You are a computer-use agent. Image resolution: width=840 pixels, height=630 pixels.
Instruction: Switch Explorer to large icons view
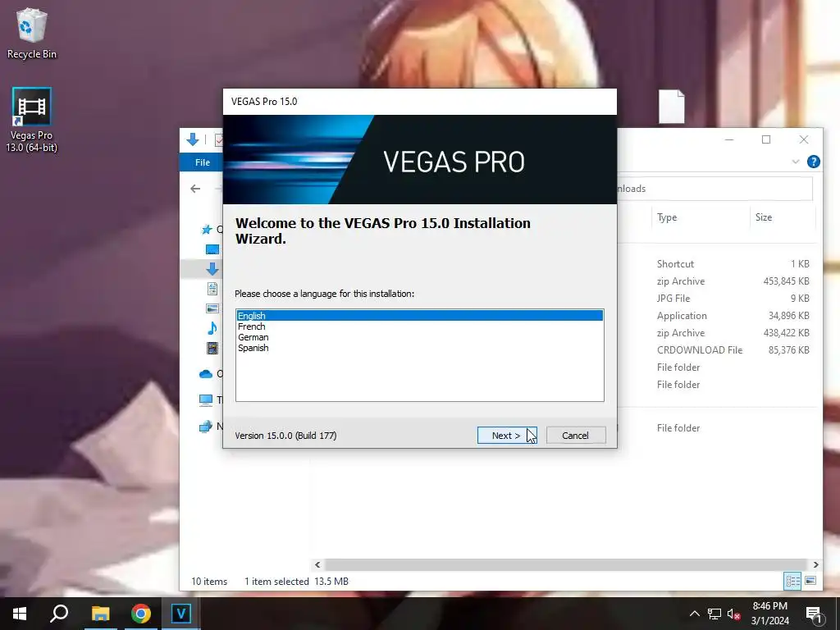[x=810, y=582]
